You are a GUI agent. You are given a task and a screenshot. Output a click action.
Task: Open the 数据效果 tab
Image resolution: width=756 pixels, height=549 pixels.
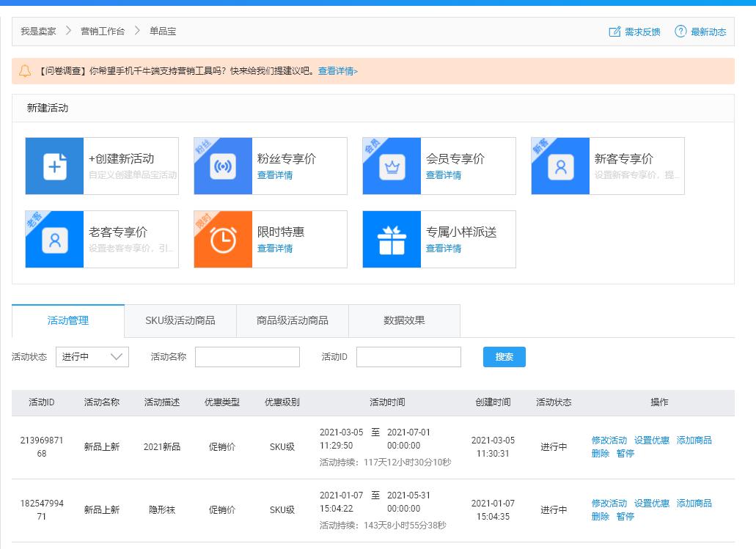404,320
